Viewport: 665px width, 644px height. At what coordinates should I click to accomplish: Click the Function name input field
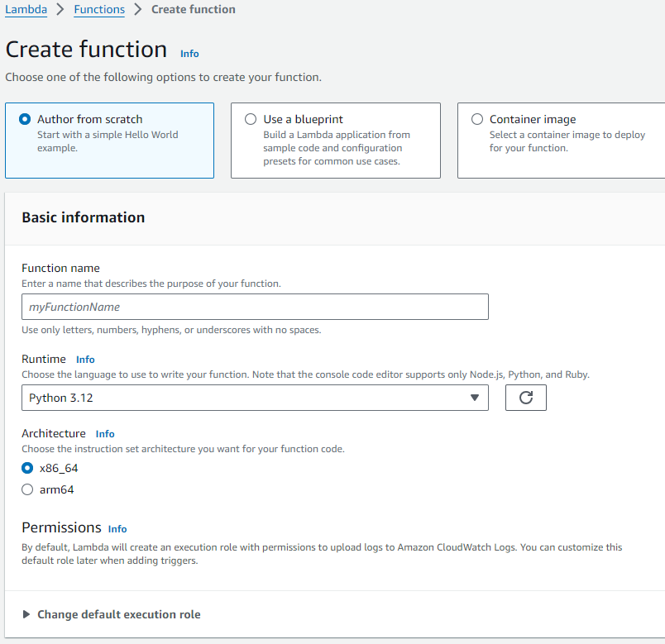coord(255,307)
